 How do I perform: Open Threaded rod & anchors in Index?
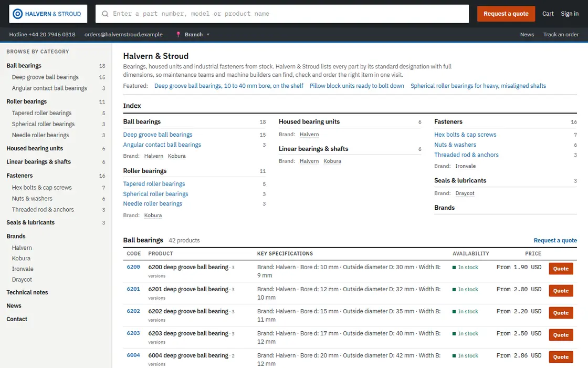467,155
